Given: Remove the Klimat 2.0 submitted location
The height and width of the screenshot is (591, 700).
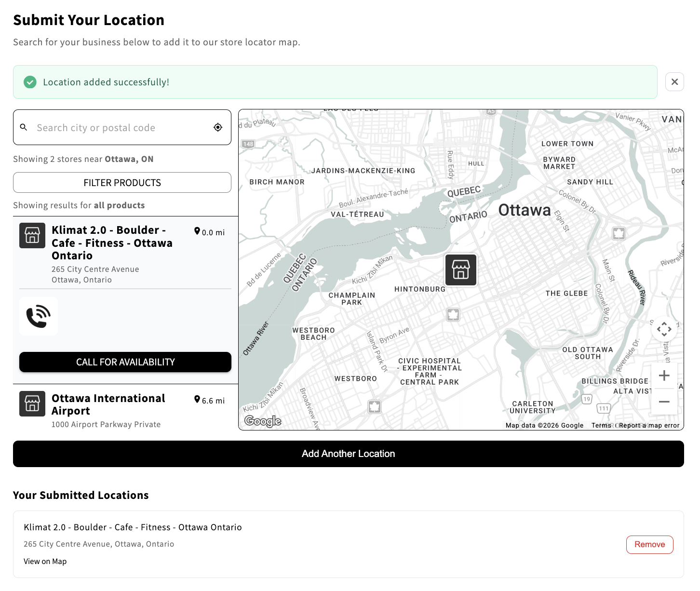Looking at the screenshot, I should point(649,544).
